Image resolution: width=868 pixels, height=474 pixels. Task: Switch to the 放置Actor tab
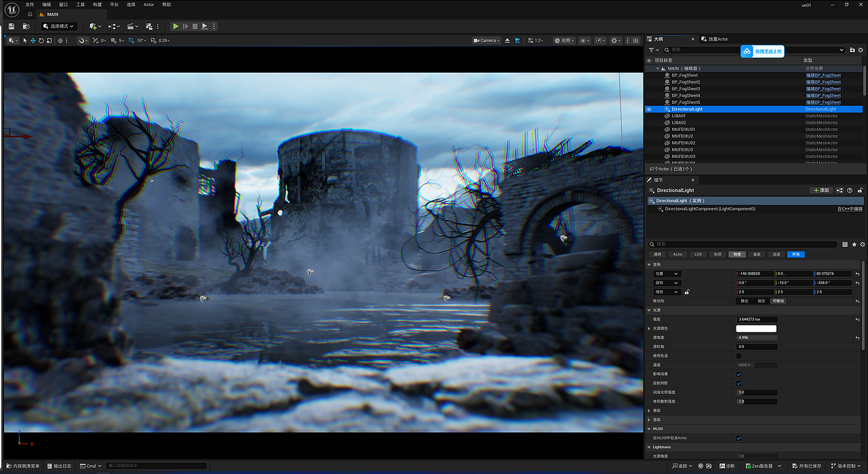pyautogui.click(x=714, y=39)
